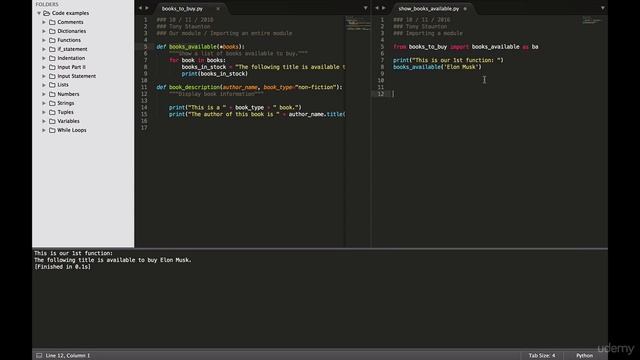The image size is (640, 360).
Task: Click the 'This is our 1st function:' output line
Action: (73, 253)
